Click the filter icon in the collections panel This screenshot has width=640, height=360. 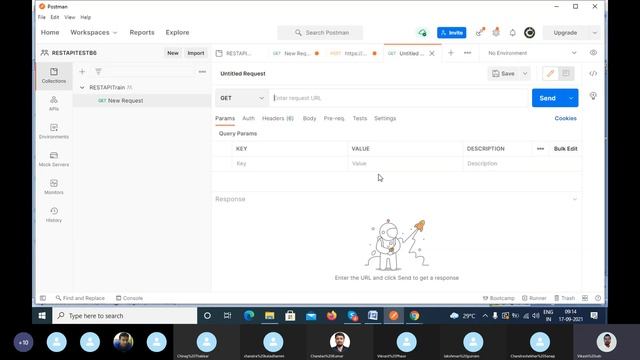click(x=98, y=71)
